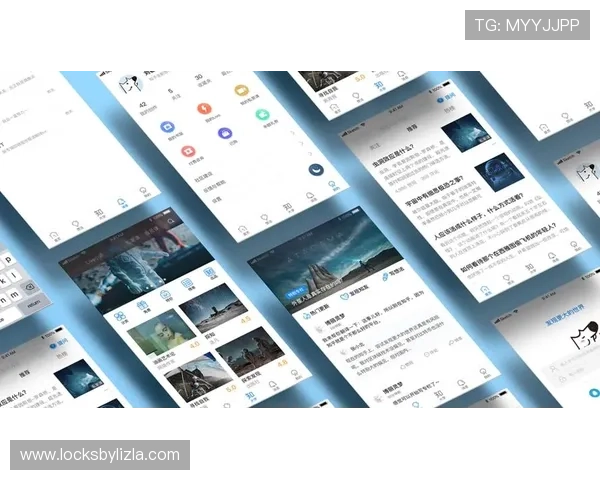The width and height of the screenshot is (600, 480).
Task: Open the first thumbnail beside 虫洞效应 question
Action: point(466,133)
